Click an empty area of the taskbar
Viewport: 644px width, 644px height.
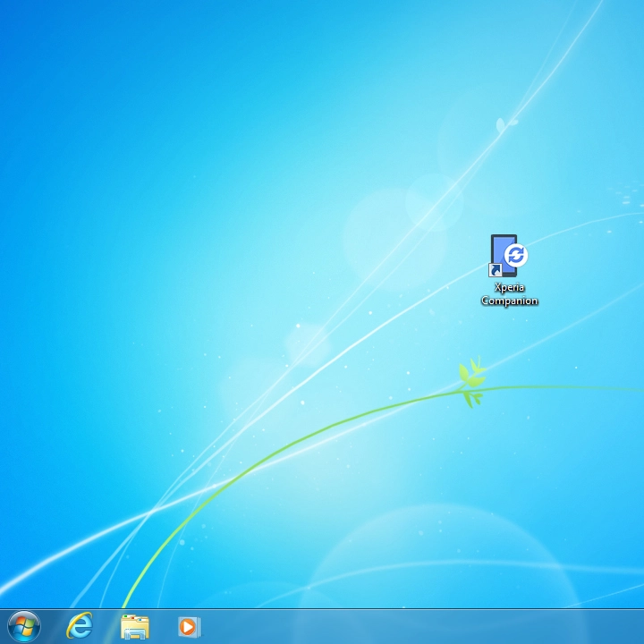pyautogui.click(x=402, y=626)
